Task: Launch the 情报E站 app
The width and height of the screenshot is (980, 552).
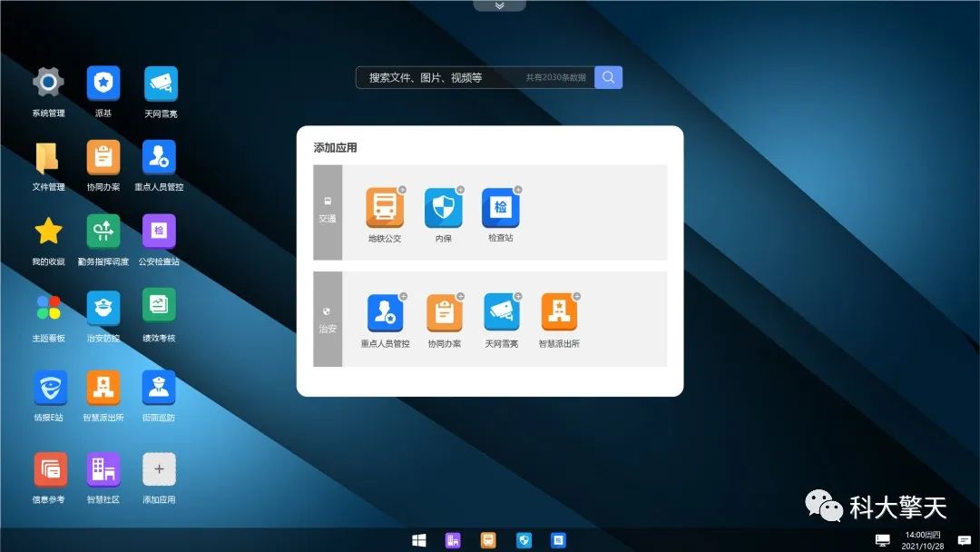Action: pos(49,388)
